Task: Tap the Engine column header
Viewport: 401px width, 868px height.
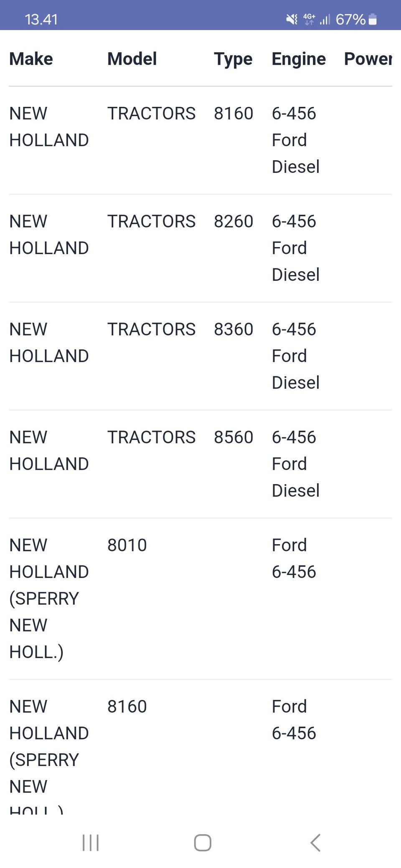Action: pyautogui.click(x=299, y=59)
